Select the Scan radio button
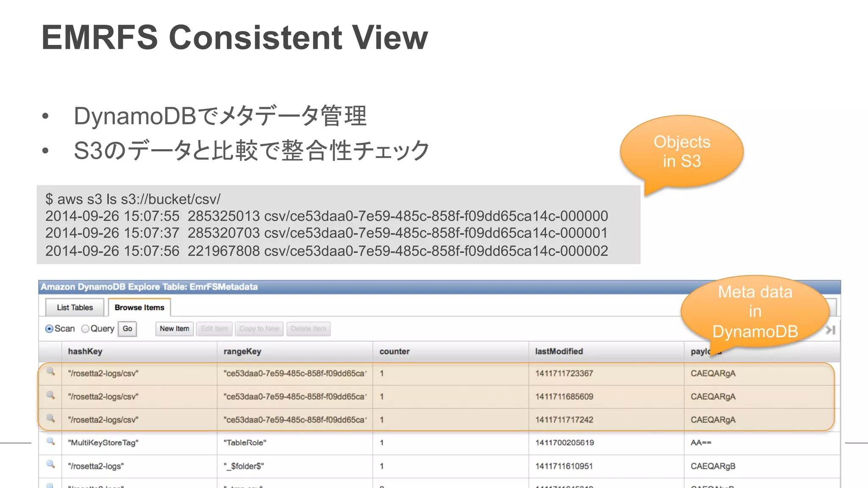 (49, 329)
